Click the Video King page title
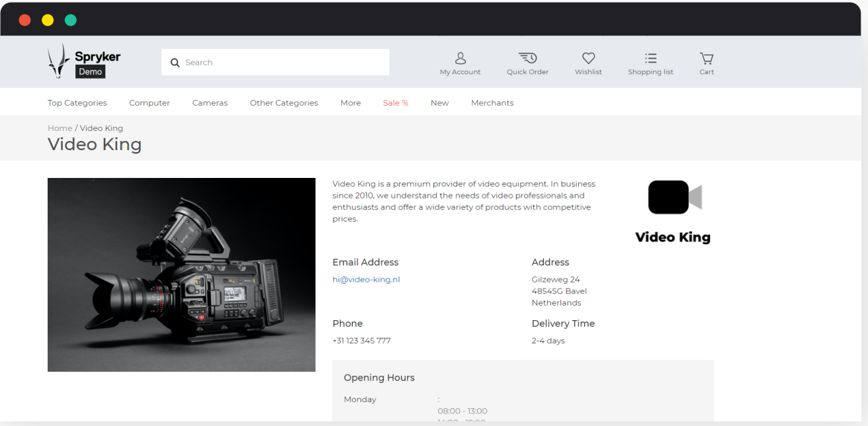 click(95, 144)
